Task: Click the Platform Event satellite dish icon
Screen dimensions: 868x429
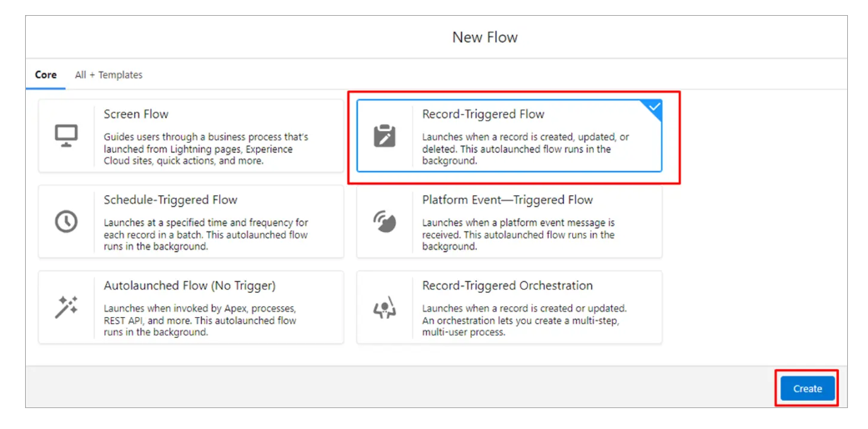Action: [384, 221]
